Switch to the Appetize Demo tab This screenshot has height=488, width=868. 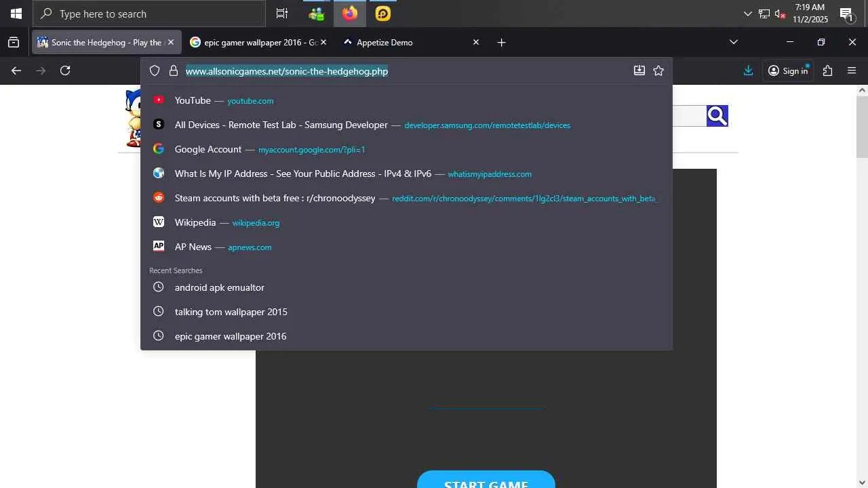410,42
